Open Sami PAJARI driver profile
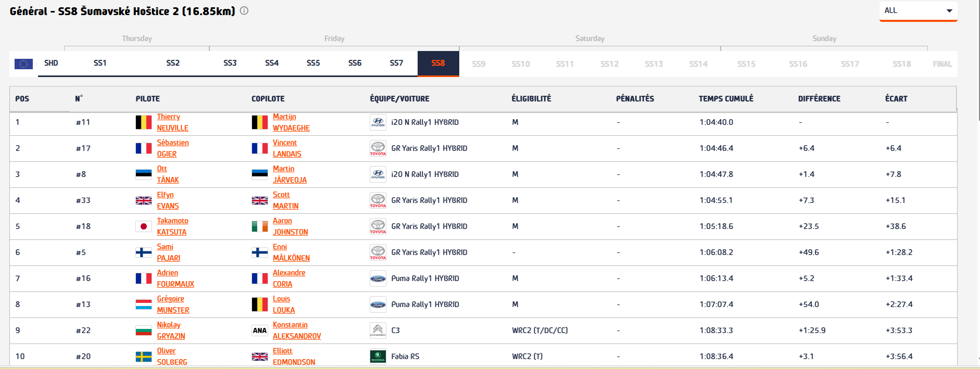 [x=169, y=252]
